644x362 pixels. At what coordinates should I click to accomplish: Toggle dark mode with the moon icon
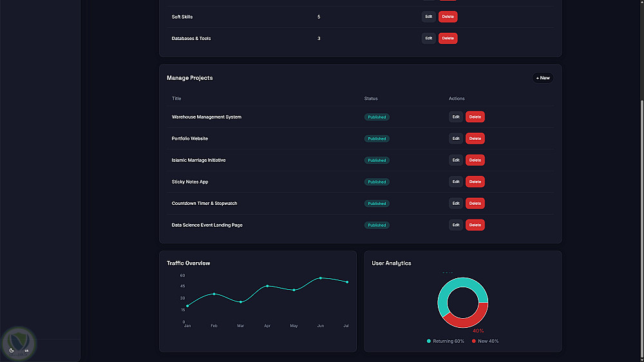click(x=12, y=350)
